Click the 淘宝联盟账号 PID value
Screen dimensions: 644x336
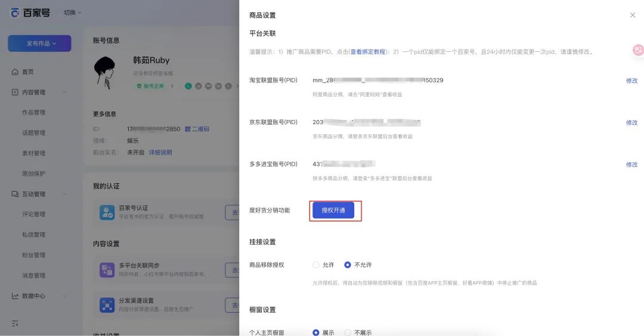click(378, 80)
